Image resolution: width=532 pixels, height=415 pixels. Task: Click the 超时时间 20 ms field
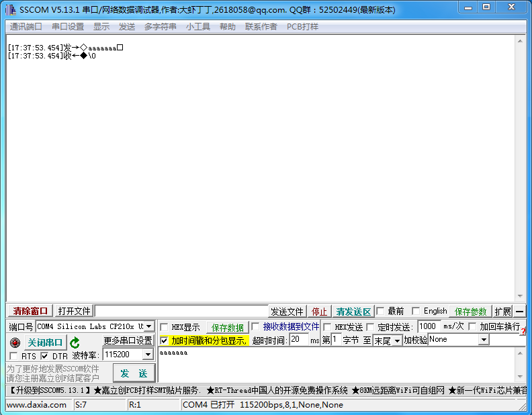[x=299, y=339]
